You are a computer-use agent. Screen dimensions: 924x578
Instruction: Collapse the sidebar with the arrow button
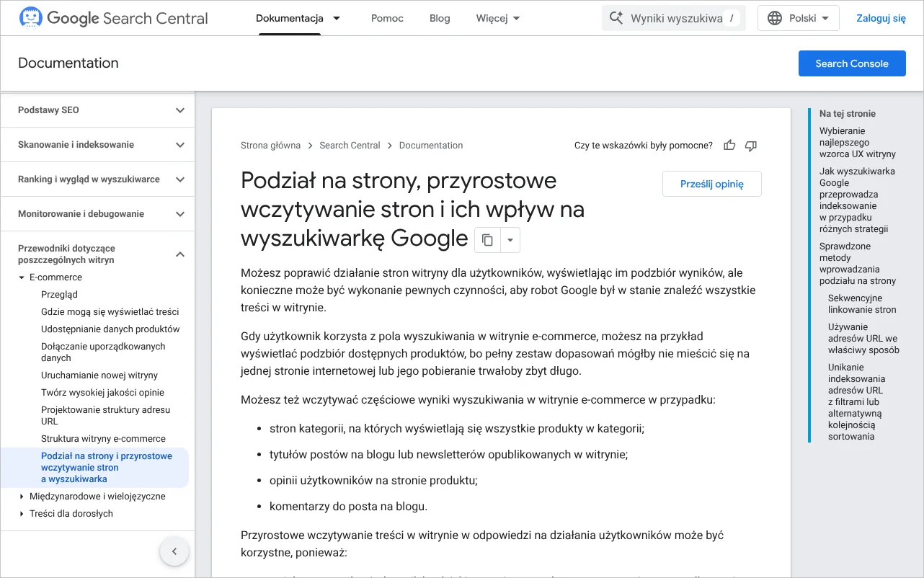[x=174, y=552]
